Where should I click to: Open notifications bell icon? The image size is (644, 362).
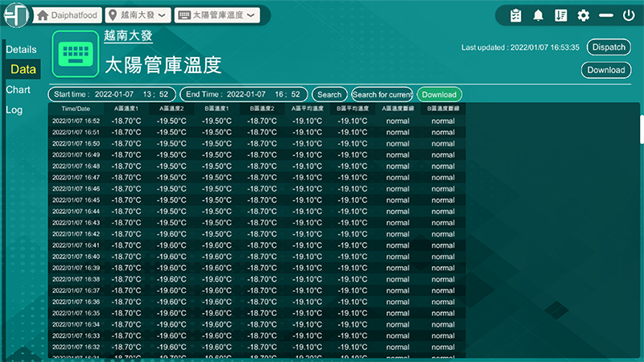click(538, 15)
